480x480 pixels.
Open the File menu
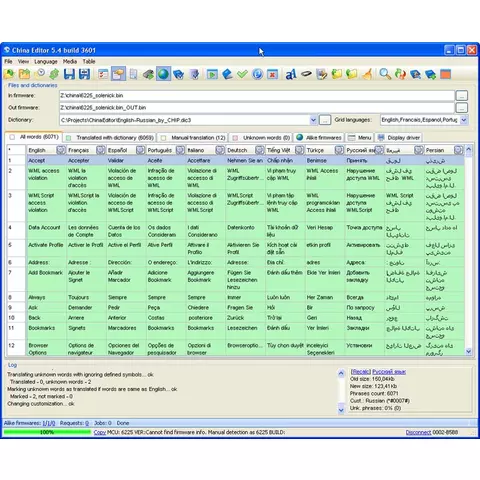coord(8,61)
